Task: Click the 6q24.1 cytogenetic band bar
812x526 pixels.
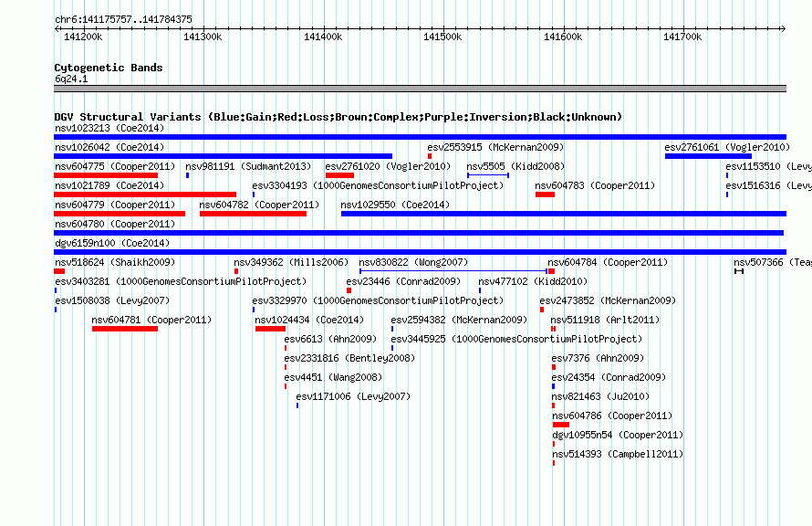Action: [420, 89]
